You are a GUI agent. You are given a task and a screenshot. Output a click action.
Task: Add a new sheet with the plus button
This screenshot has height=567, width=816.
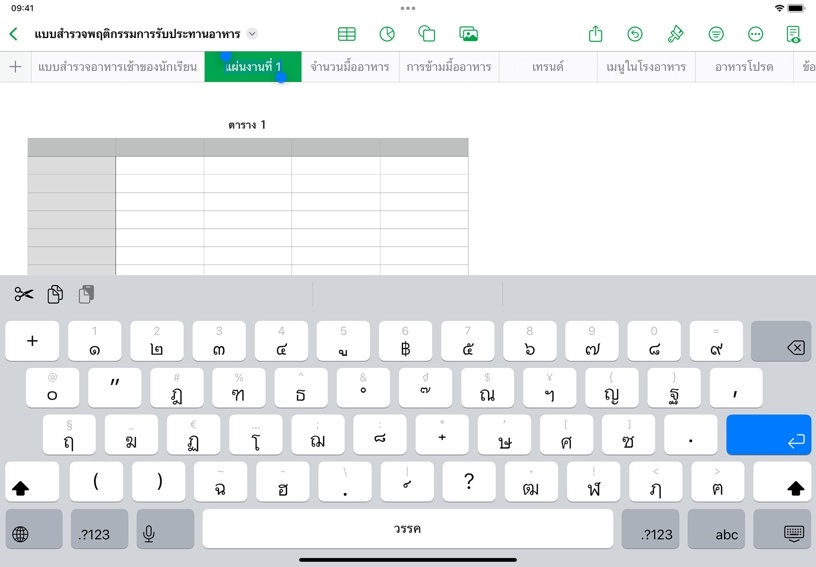[15, 67]
